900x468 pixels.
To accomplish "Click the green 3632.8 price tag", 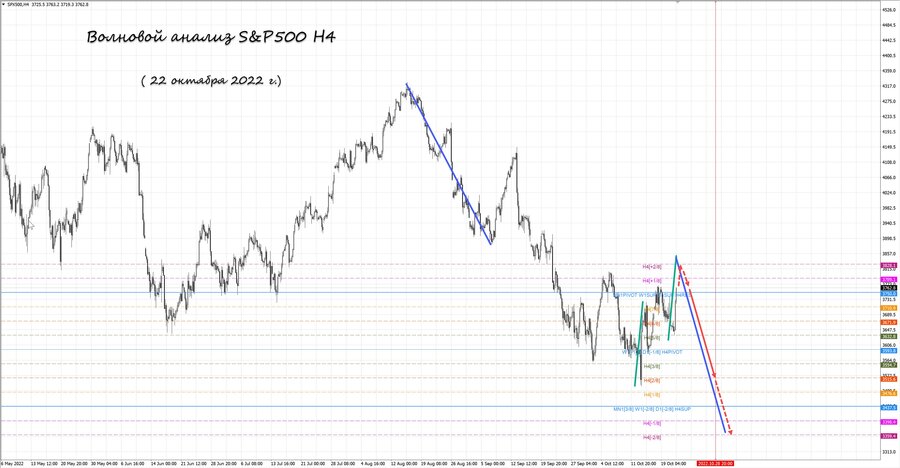I will (889, 337).
